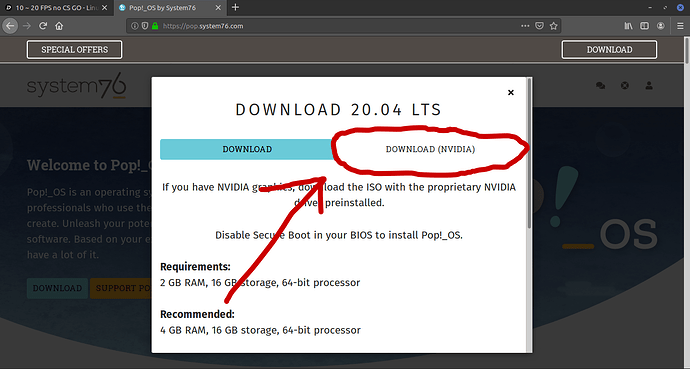
Task: Toggle the sidebar view icon
Action: tap(644, 26)
